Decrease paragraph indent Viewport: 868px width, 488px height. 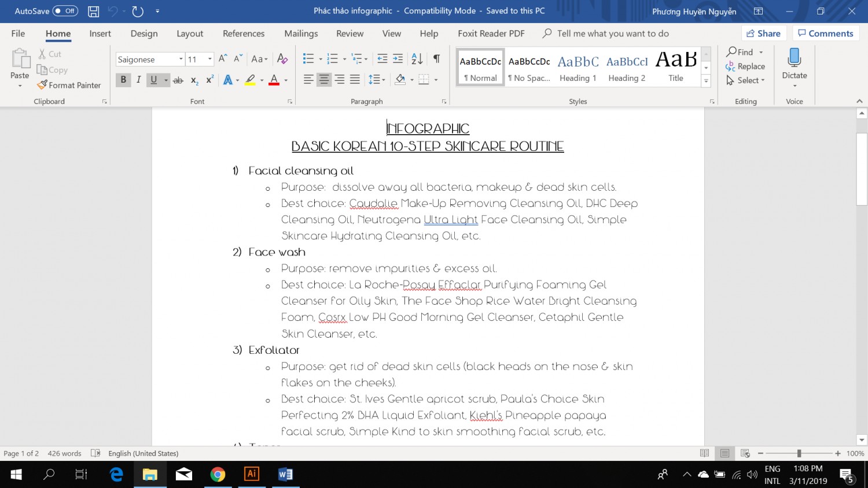[382, 59]
